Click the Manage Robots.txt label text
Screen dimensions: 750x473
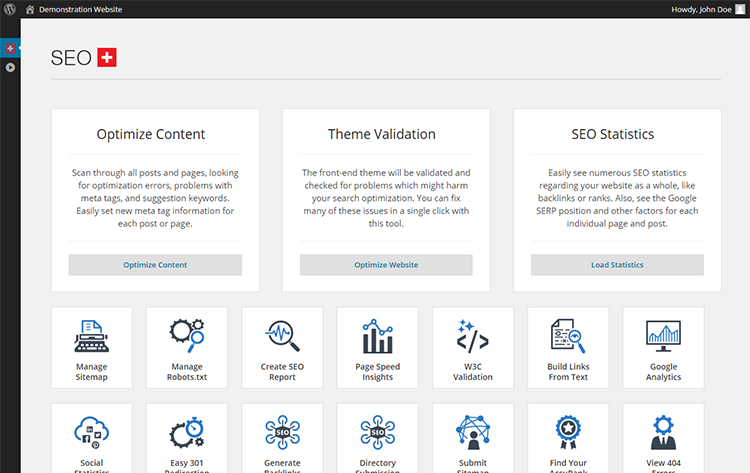coord(187,372)
